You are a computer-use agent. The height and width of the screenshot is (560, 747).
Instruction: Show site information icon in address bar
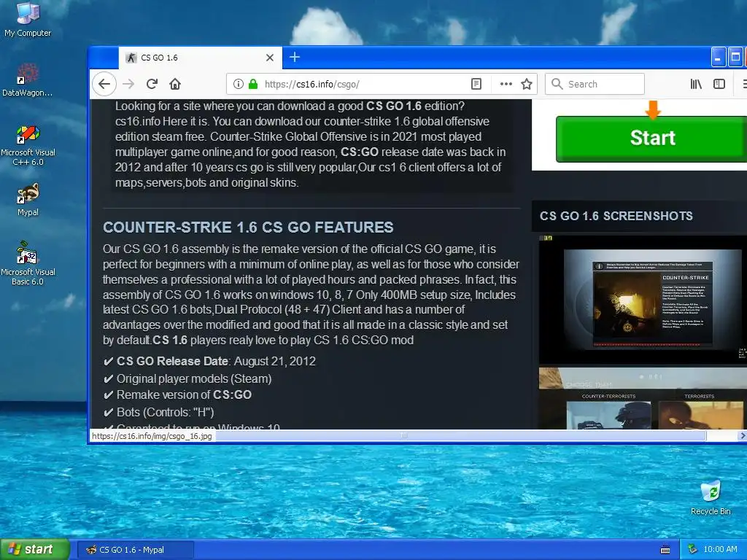point(239,85)
